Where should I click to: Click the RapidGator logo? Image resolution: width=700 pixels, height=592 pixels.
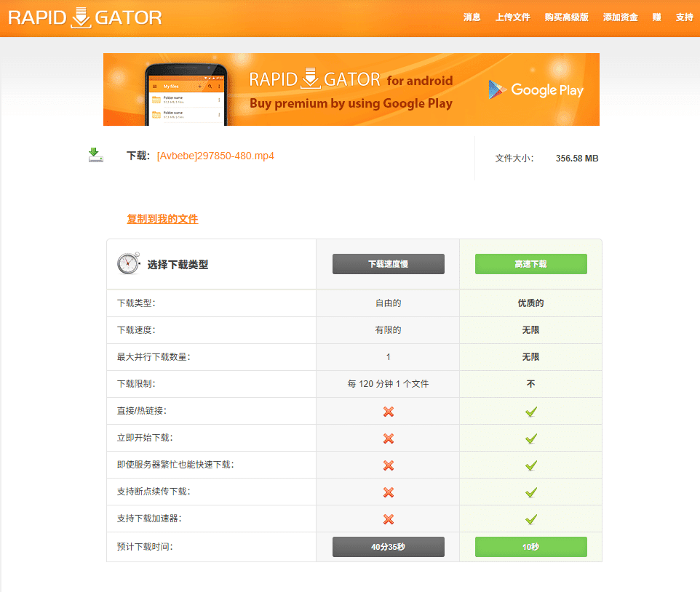[x=85, y=17]
